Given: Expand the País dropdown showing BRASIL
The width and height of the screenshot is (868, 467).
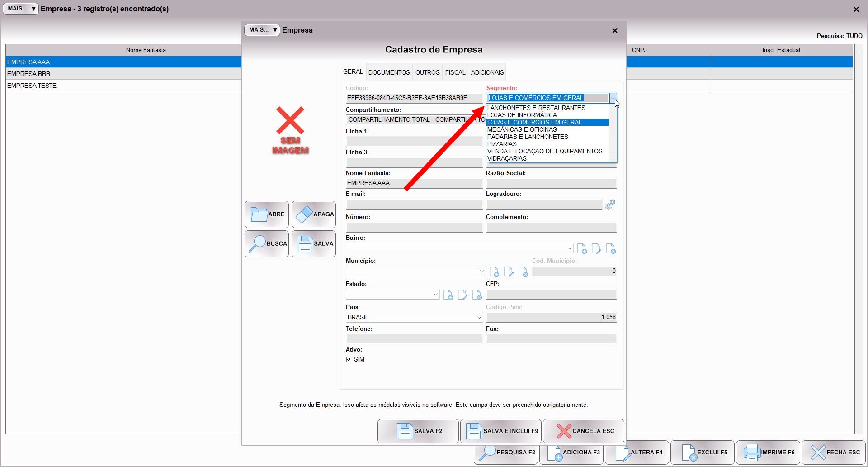Looking at the screenshot, I should coord(479,317).
